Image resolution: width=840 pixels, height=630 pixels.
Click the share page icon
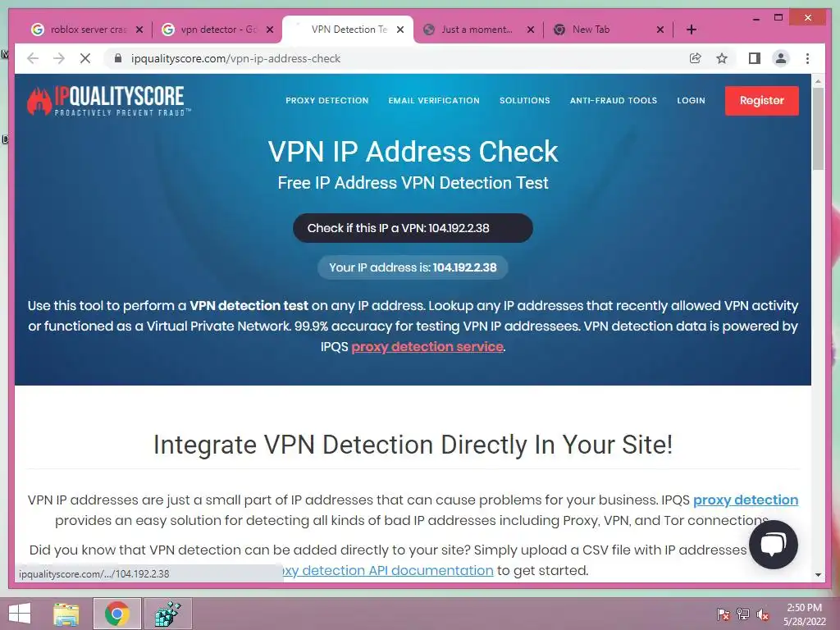696,58
